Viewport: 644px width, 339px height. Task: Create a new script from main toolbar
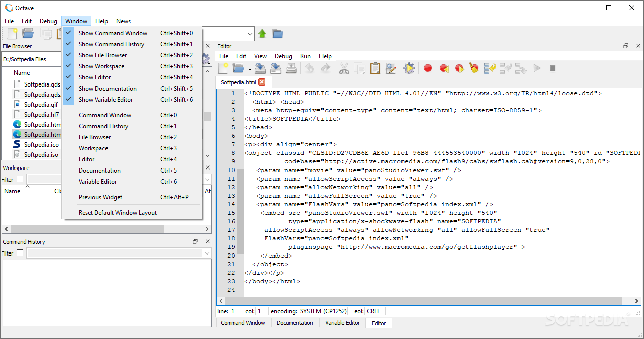pos(13,34)
